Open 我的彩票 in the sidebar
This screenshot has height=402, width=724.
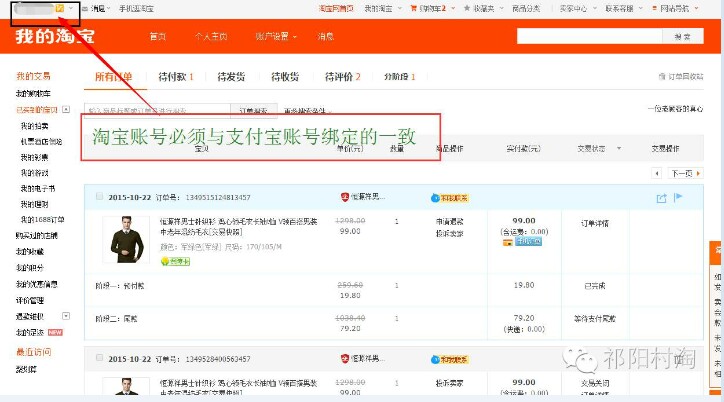click(35, 157)
